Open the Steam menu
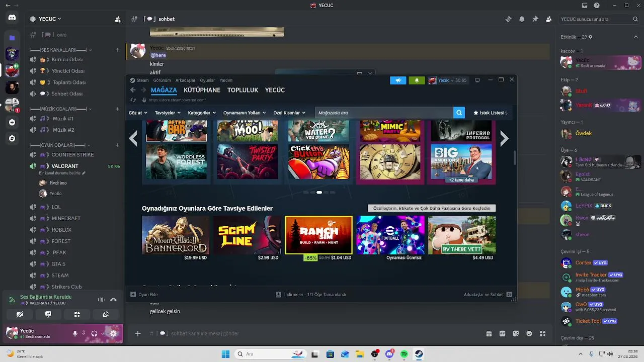644x362 pixels. click(x=139, y=80)
